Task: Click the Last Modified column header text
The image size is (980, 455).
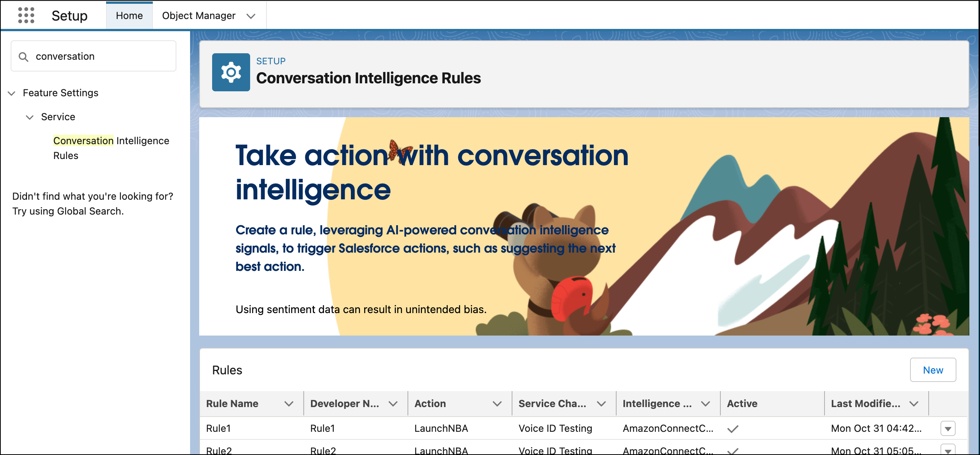Action: click(866, 404)
